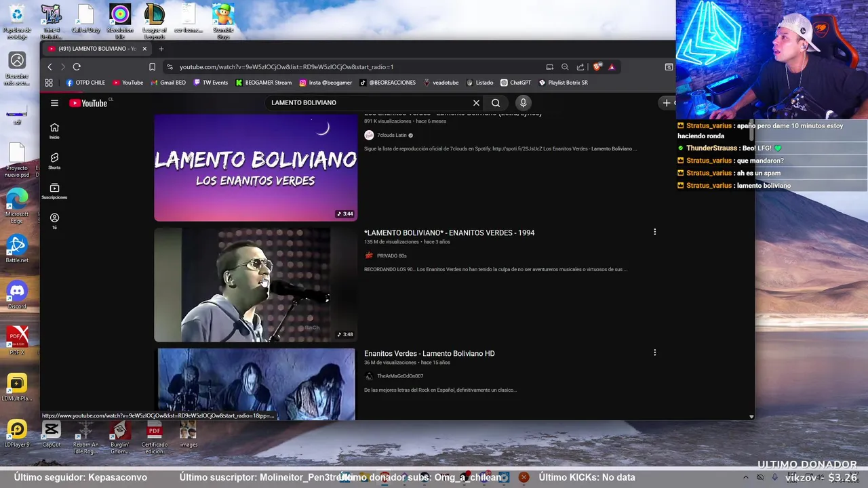
Task: Open Battle.net desktop shortcut
Action: (x=17, y=249)
